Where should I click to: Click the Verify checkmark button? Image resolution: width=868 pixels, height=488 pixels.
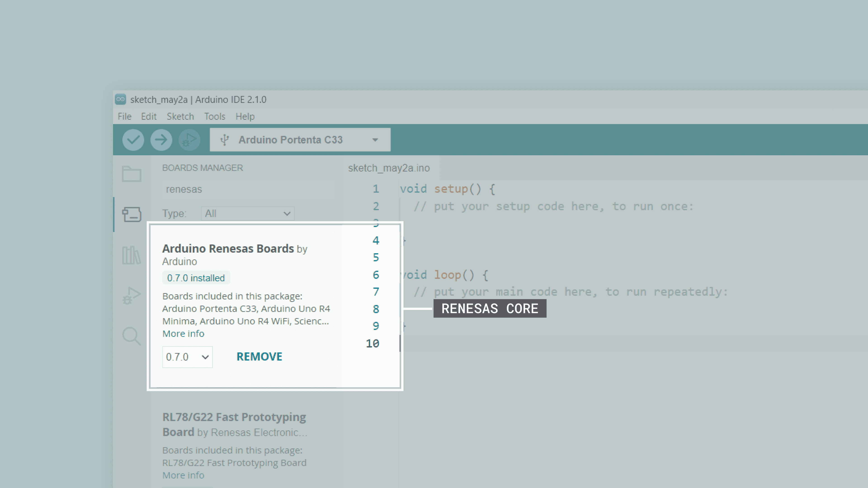point(133,140)
